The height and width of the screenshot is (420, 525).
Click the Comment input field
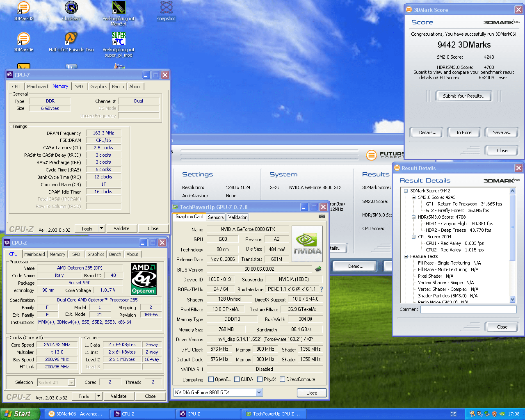(x=468, y=310)
